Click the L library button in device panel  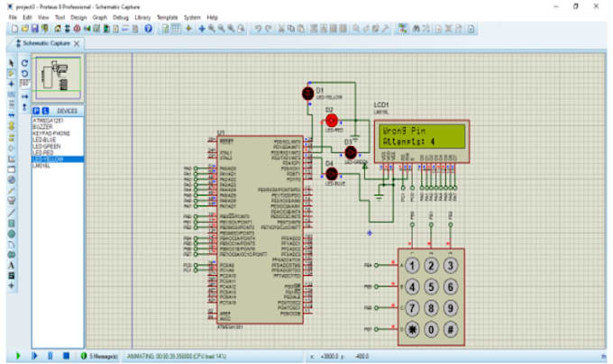pyautogui.click(x=45, y=111)
